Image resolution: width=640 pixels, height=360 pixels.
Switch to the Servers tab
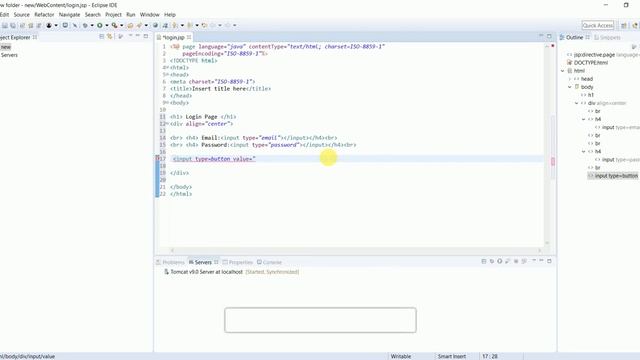[203, 262]
